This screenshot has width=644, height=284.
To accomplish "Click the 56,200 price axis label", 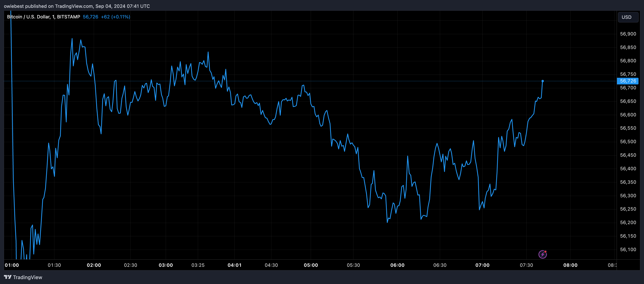I will tap(628, 222).
